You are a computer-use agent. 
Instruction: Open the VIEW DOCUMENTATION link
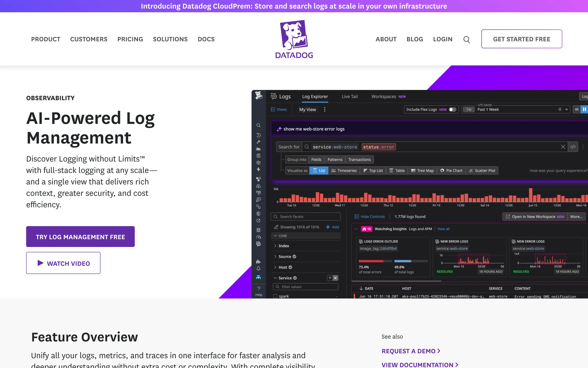point(420,365)
